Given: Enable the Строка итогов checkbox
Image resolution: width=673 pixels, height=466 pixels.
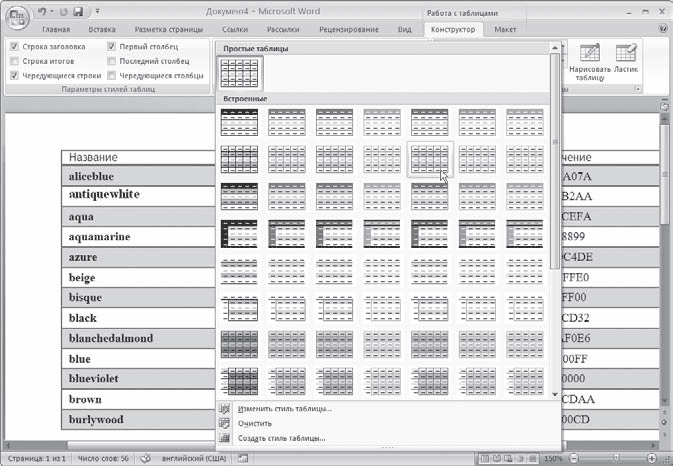Looking at the screenshot, I should click(x=14, y=61).
